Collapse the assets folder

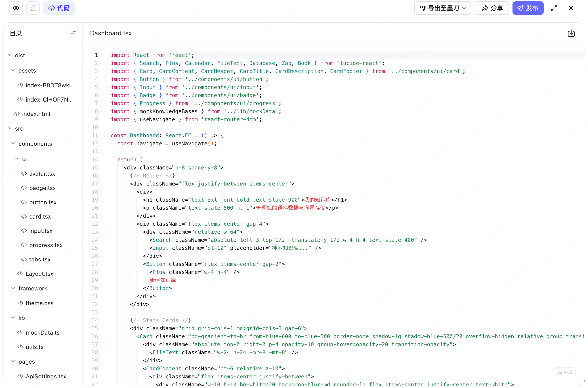13,71
